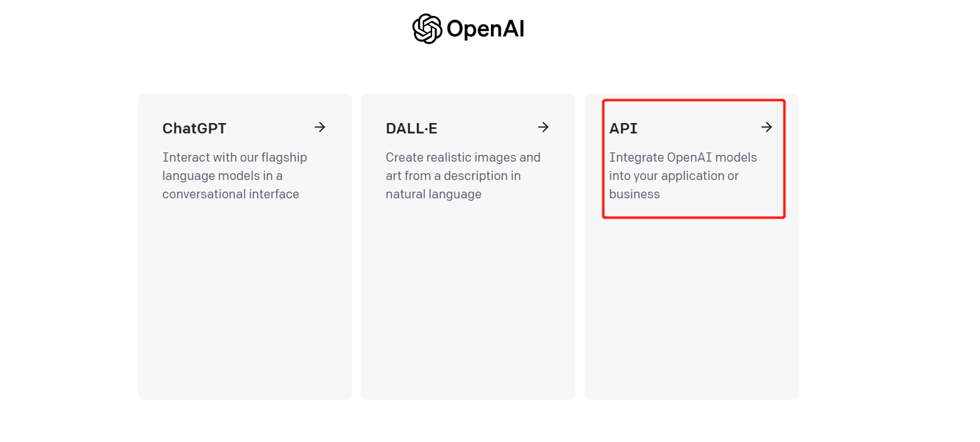Click 'Integrate OpenAI models' text line
Screen dimensions: 980x442
pyautogui.click(x=683, y=157)
